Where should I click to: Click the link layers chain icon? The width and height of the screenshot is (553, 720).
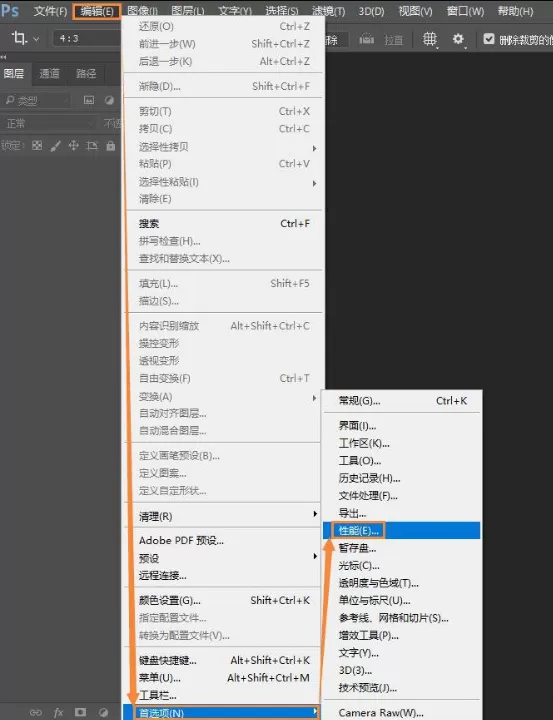point(35,713)
